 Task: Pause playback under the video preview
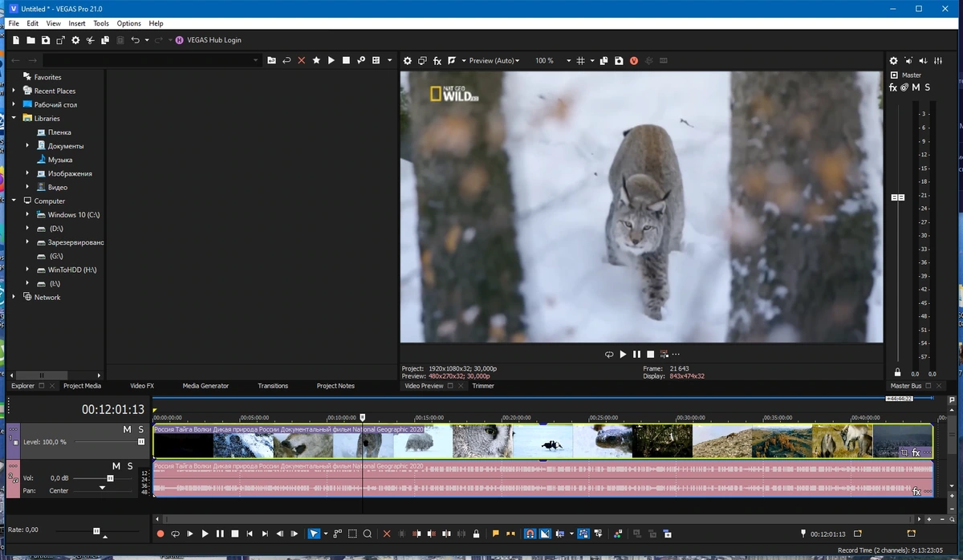click(636, 354)
